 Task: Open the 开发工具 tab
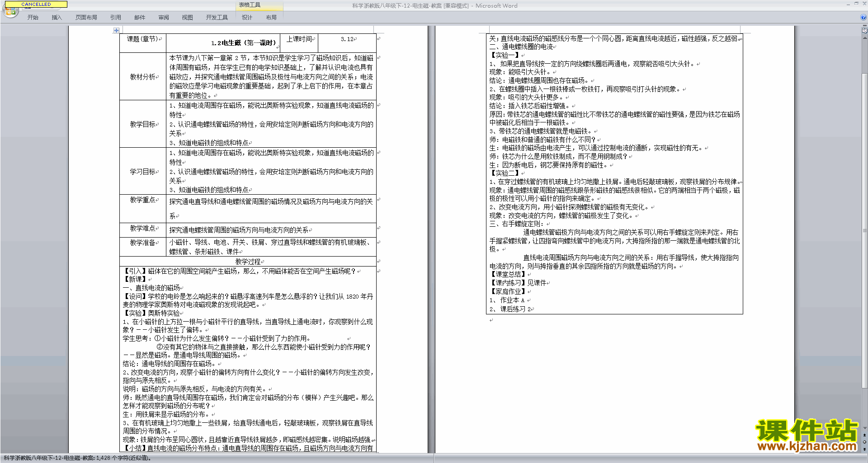(217, 17)
